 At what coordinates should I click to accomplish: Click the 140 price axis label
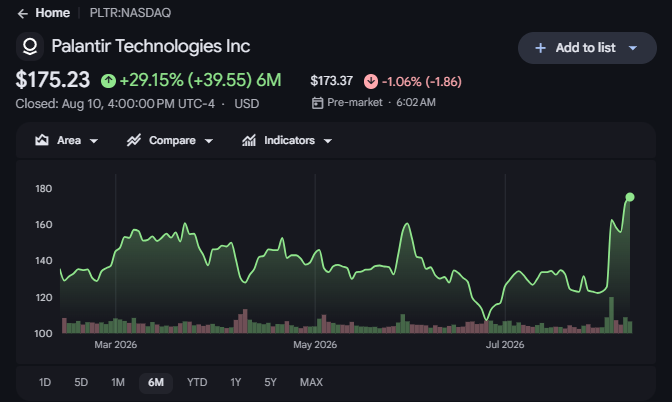coord(43,261)
